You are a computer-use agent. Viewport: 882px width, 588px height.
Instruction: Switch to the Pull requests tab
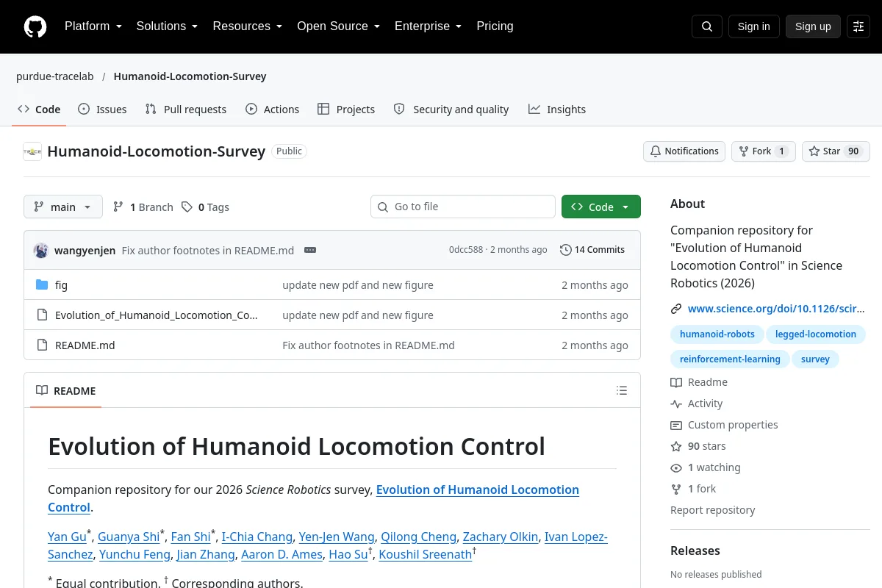point(186,110)
